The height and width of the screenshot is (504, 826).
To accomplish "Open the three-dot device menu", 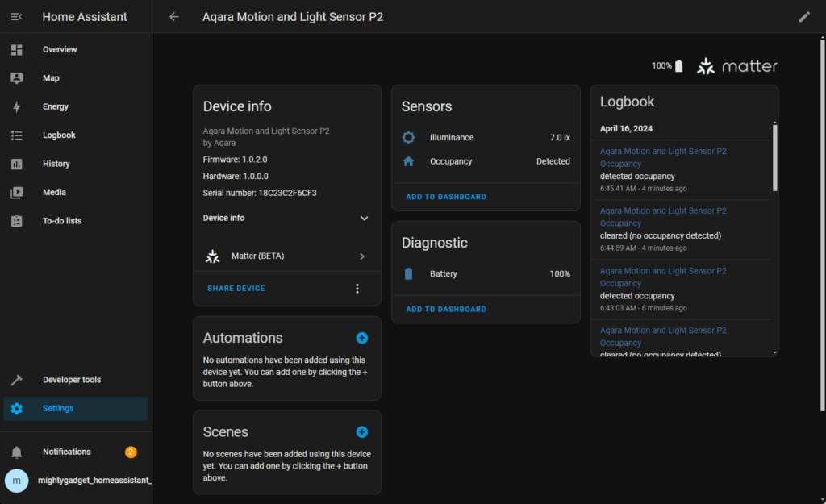I will tap(357, 289).
